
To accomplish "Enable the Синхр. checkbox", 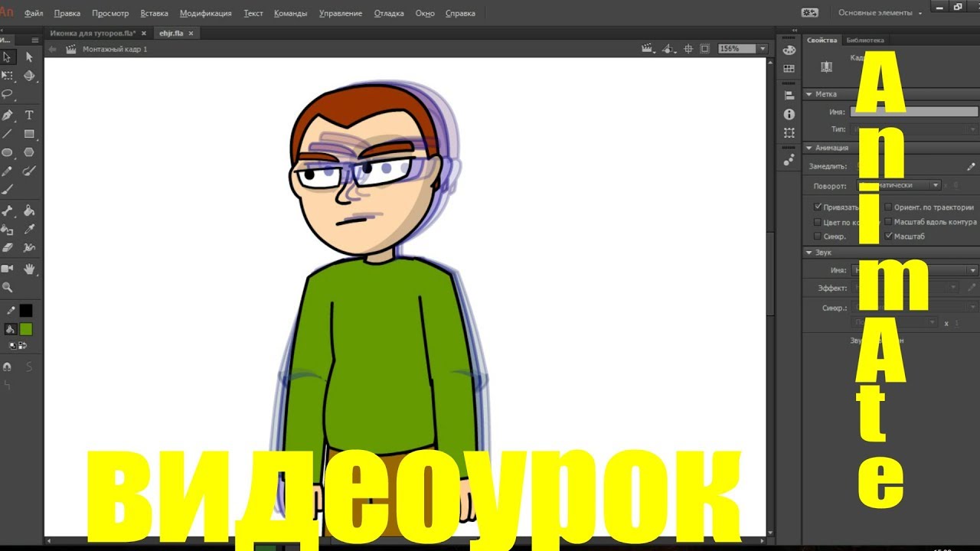I will point(818,236).
